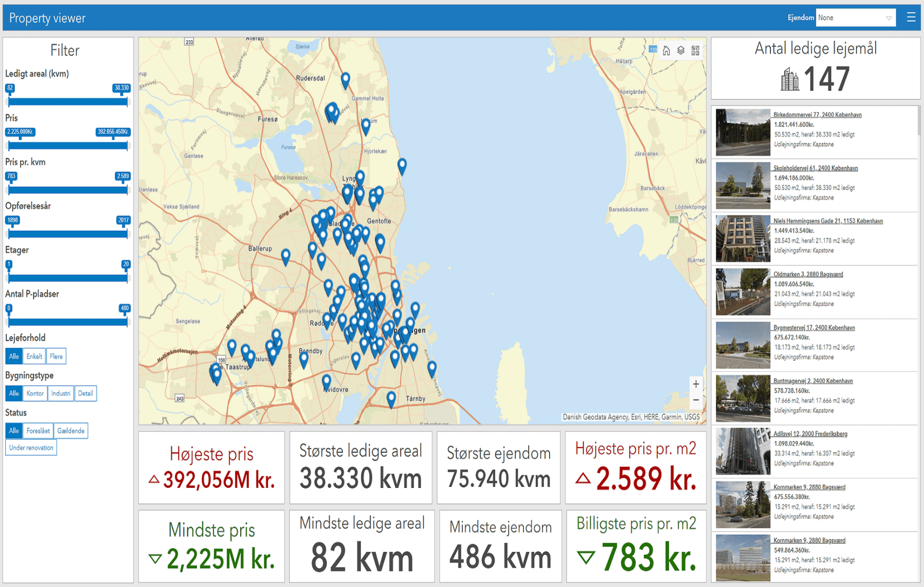The width and height of the screenshot is (924, 587).
Task: Click the map pin near Rudersdal
Action: click(x=345, y=79)
